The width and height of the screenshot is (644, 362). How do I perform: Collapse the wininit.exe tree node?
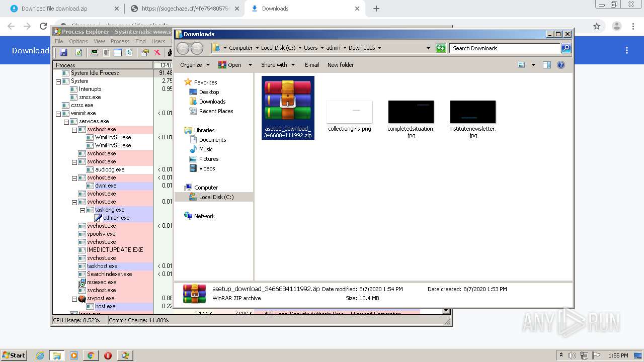[x=58, y=113]
